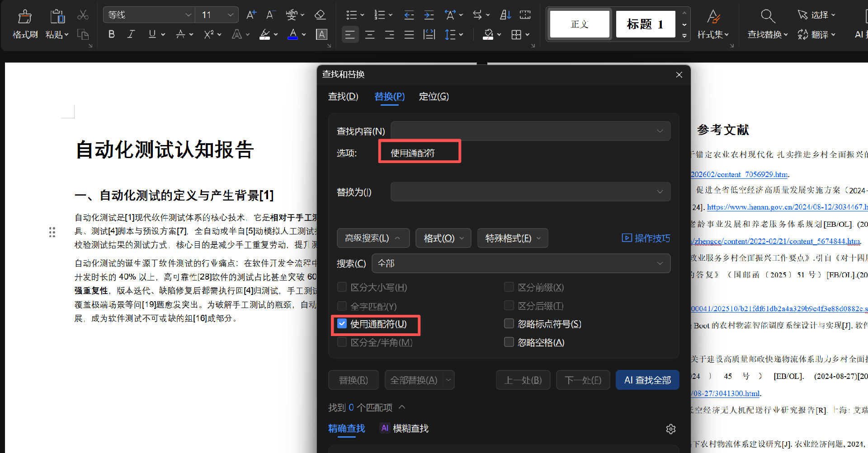Select the 精确查找 tab
The width and height of the screenshot is (868, 453).
point(346,429)
